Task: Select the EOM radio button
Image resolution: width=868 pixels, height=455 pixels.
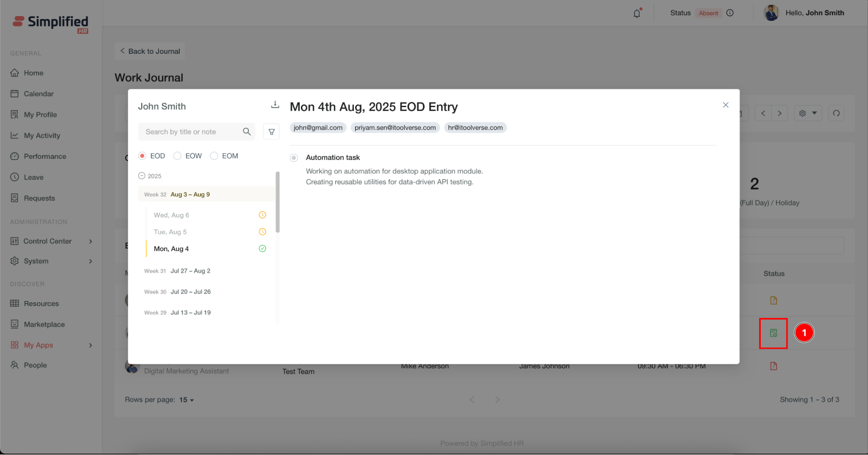Action: coord(214,156)
